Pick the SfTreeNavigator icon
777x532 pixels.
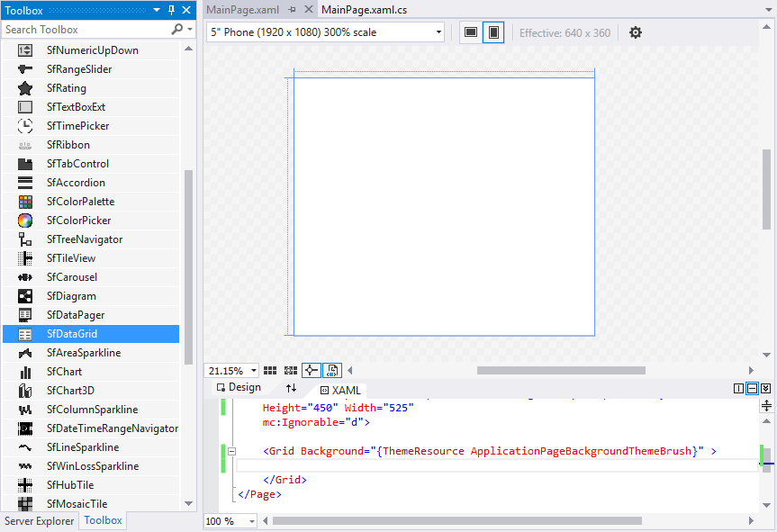[25, 239]
